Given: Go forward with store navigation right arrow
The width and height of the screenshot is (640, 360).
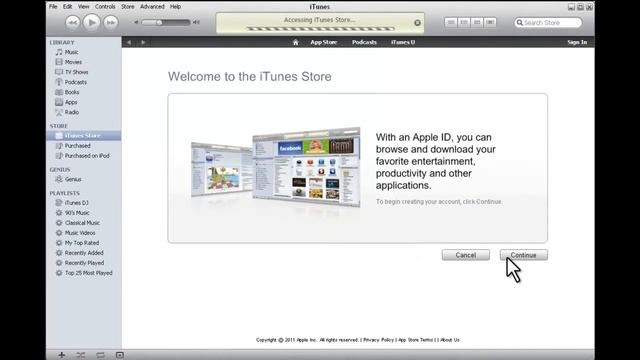Looking at the screenshot, I should [143, 42].
